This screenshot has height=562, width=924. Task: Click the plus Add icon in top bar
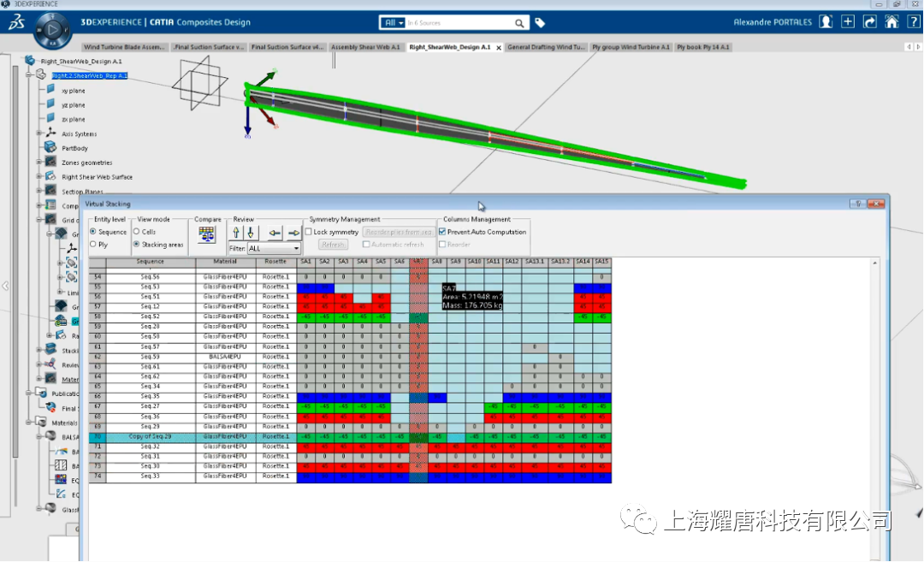pyautogui.click(x=847, y=21)
